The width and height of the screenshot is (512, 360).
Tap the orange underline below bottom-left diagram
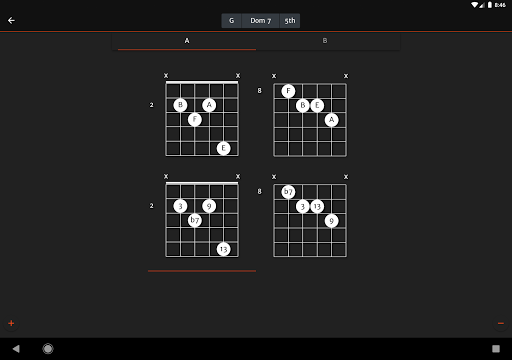pyautogui.click(x=202, y=271)
